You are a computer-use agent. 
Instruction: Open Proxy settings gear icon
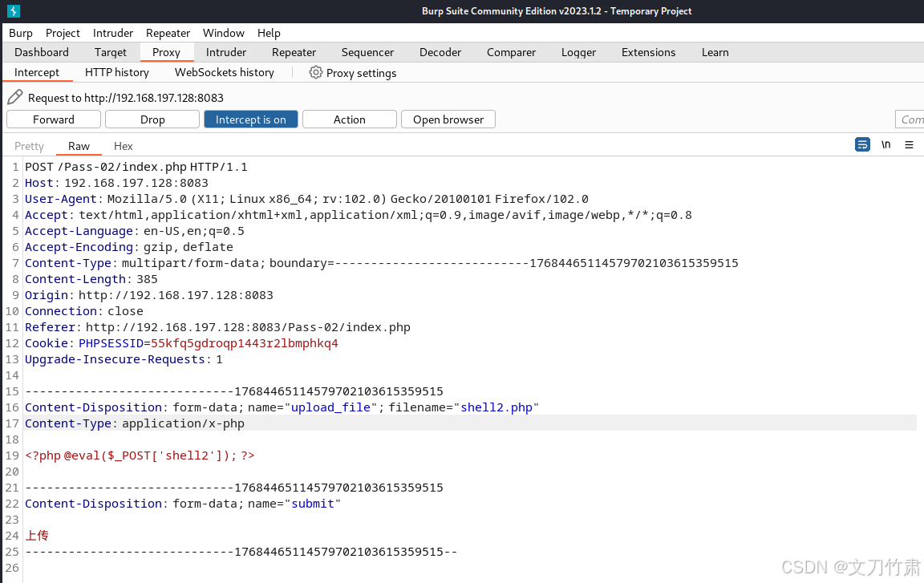point(316,72)
